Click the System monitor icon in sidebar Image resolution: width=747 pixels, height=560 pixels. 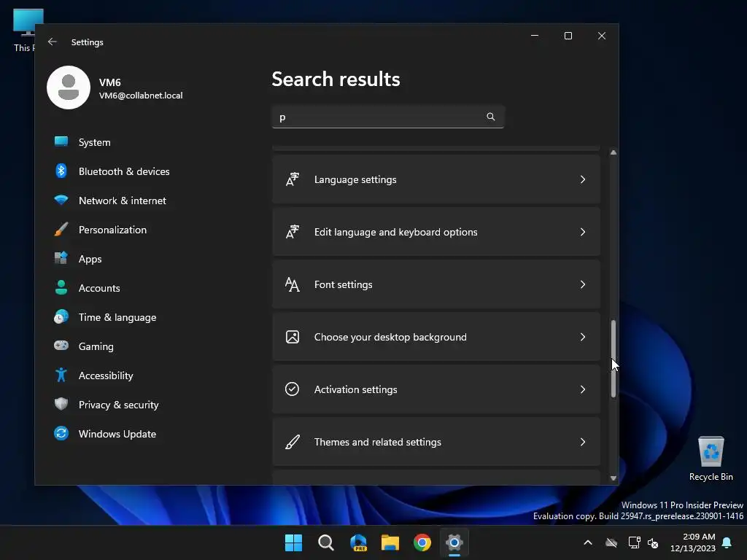tap(61, 142)
